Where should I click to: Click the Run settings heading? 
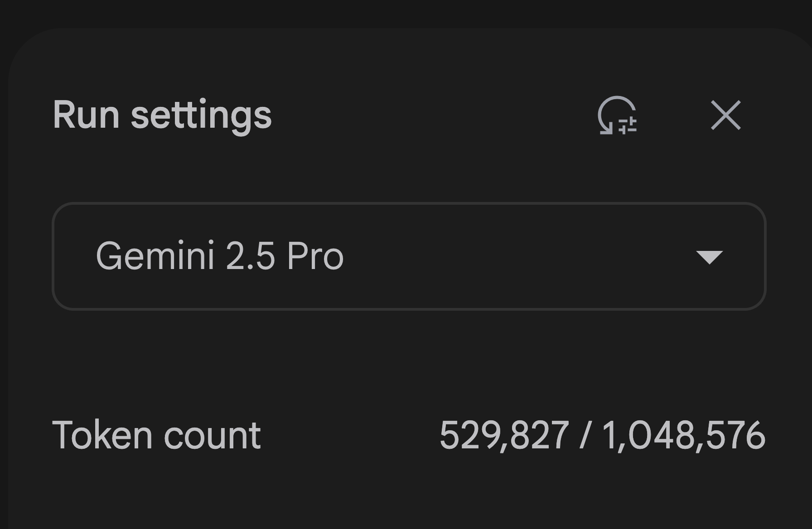click(162, 115)
